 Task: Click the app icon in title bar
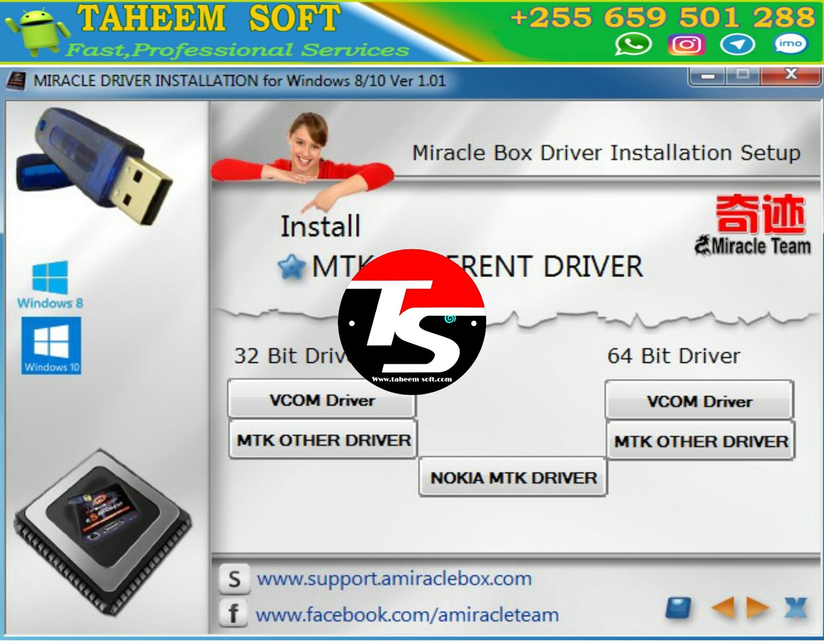[x=15, y=81]
